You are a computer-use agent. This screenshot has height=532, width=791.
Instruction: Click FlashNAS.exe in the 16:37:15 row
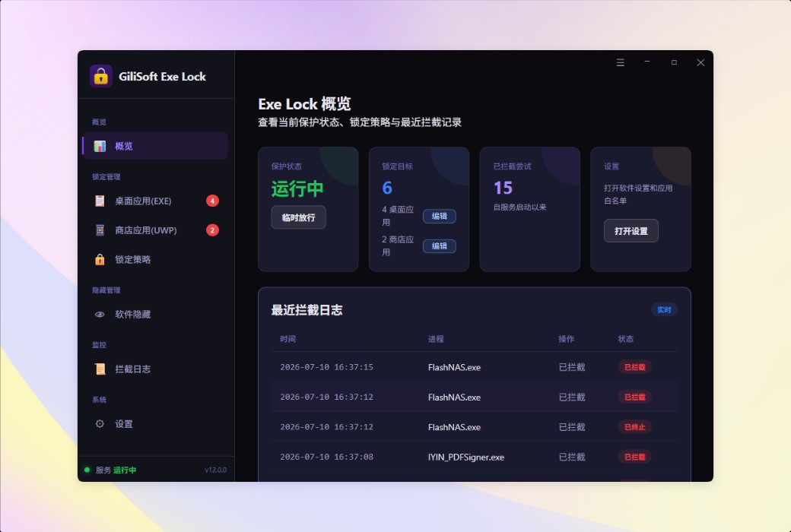coord(455,367)
